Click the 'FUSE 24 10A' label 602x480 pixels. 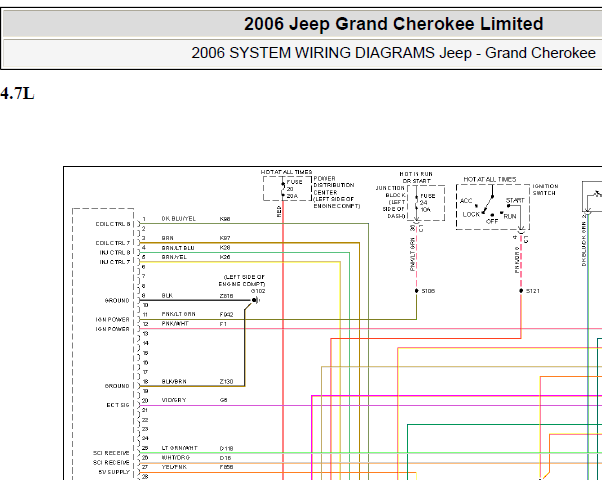427,203
